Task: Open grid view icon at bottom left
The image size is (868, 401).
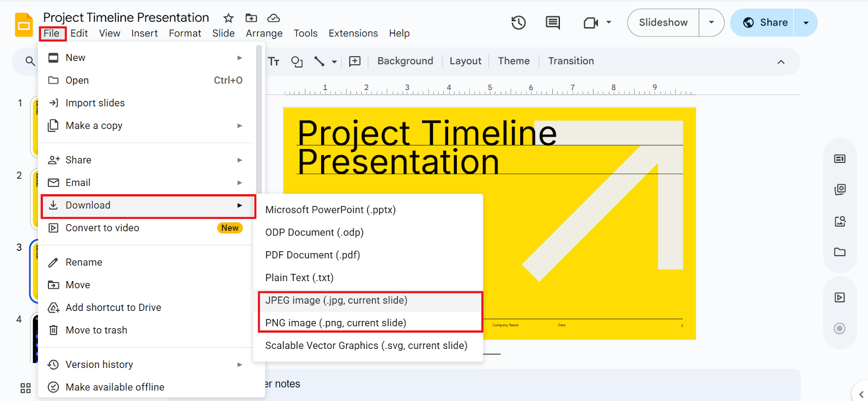Action: coord(25,388)
